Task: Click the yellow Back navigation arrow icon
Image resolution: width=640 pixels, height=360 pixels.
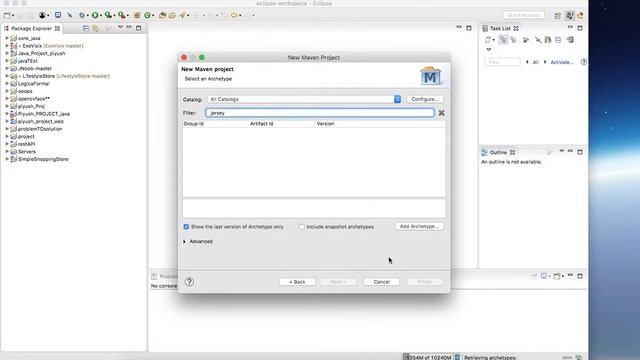Action: click(234, 15)
